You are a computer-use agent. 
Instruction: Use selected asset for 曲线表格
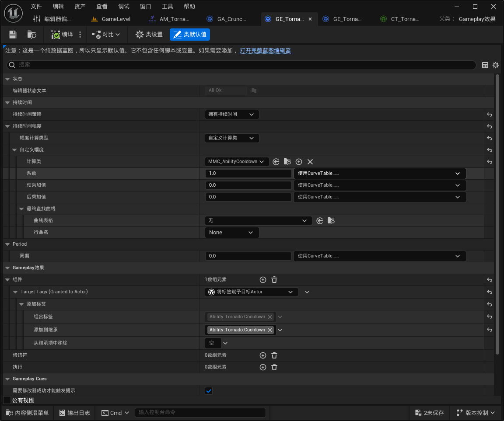pos(319,221)
